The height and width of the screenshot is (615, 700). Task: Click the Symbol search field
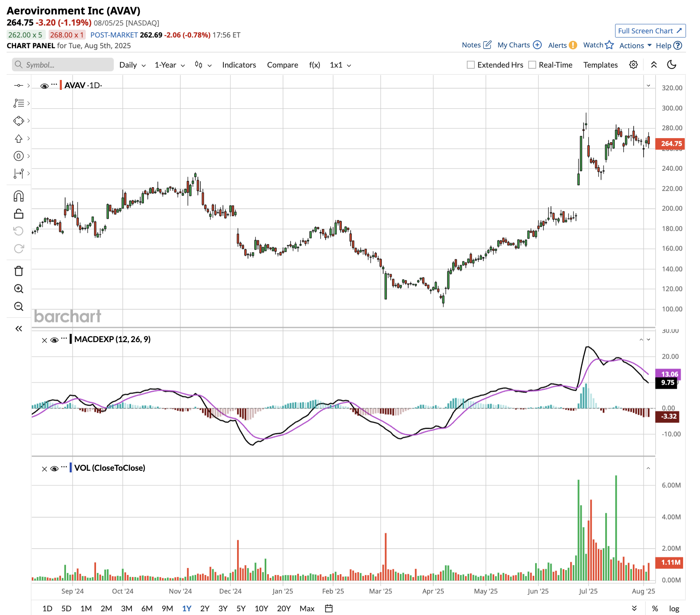[63, 65]
